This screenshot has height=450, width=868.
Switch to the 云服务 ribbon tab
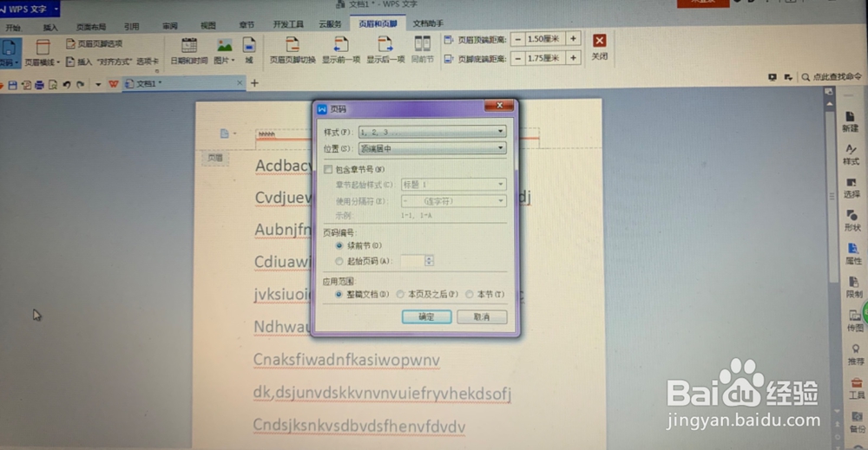[331, 23]
